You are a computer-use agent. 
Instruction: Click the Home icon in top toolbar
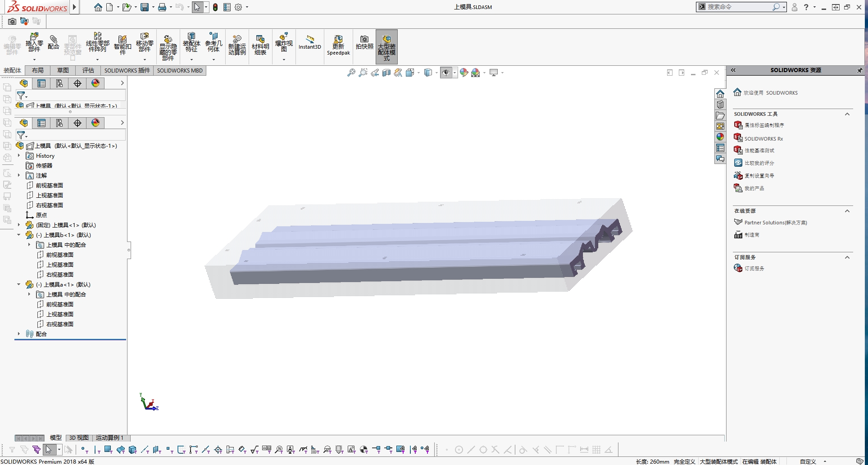(x=98, y=7)
